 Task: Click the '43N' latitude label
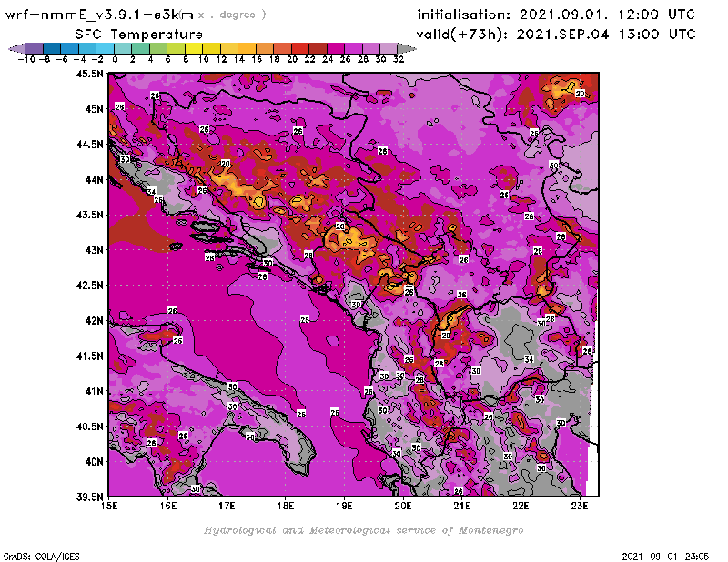[94, 250]
